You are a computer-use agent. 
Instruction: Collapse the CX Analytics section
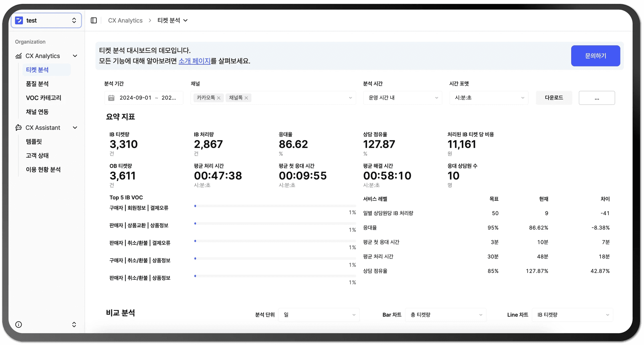tap(75, 56)
